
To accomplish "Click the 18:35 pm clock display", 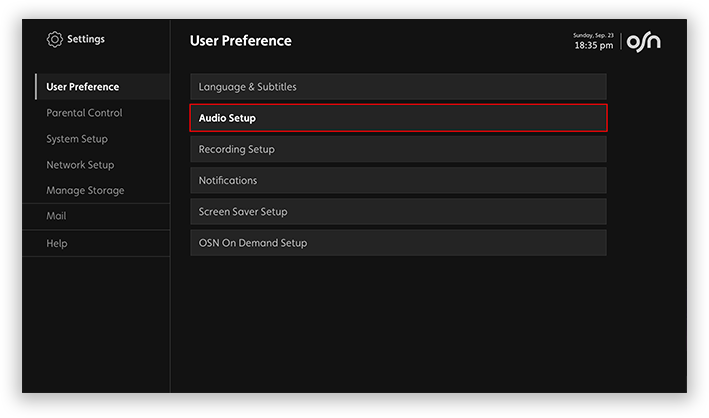I will pyautogui.click(x=594, y=46).
